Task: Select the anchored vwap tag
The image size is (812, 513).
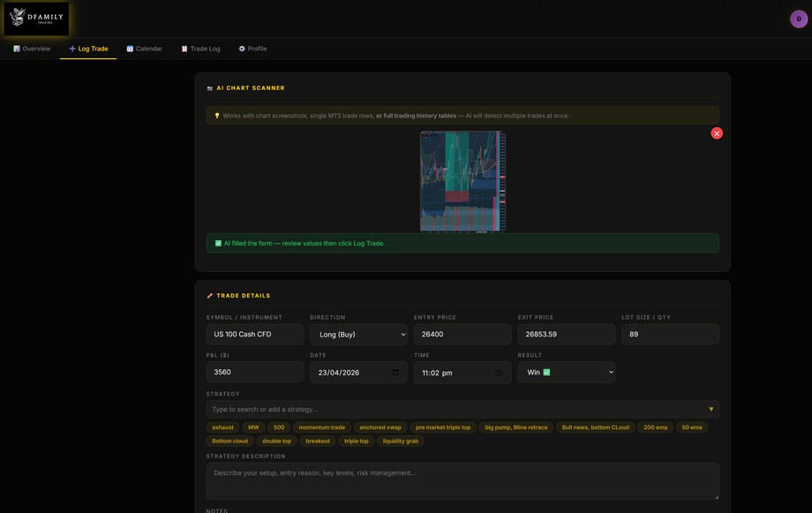Action: click(x=380, y=427)
